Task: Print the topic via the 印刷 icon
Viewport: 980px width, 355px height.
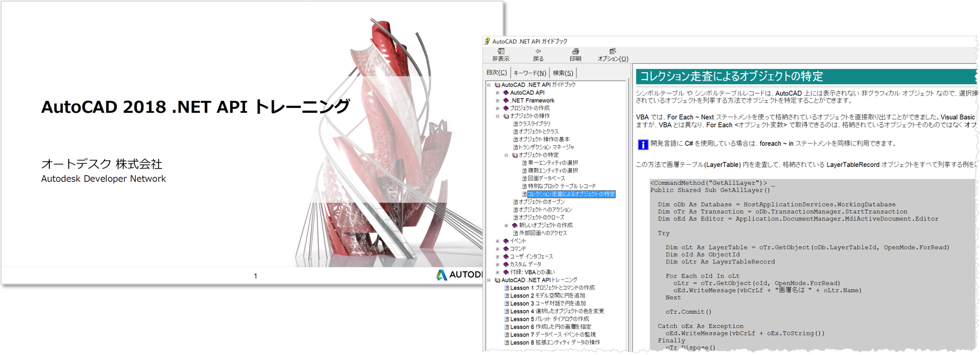Action: (x=576, y=51)
